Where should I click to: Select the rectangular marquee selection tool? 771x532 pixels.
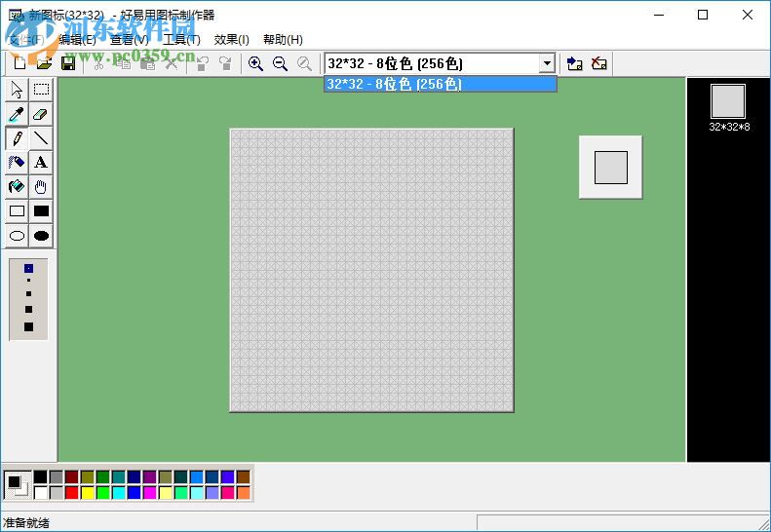41,90
